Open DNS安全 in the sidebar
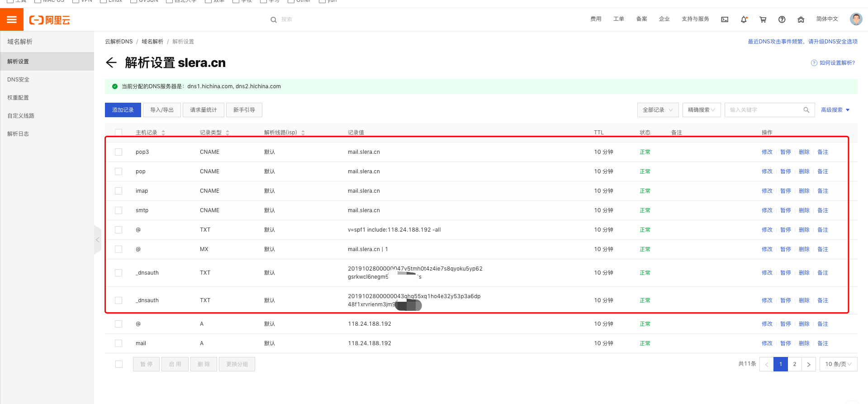This screenshot has height=404, width=868. click(x=19, y=80)
